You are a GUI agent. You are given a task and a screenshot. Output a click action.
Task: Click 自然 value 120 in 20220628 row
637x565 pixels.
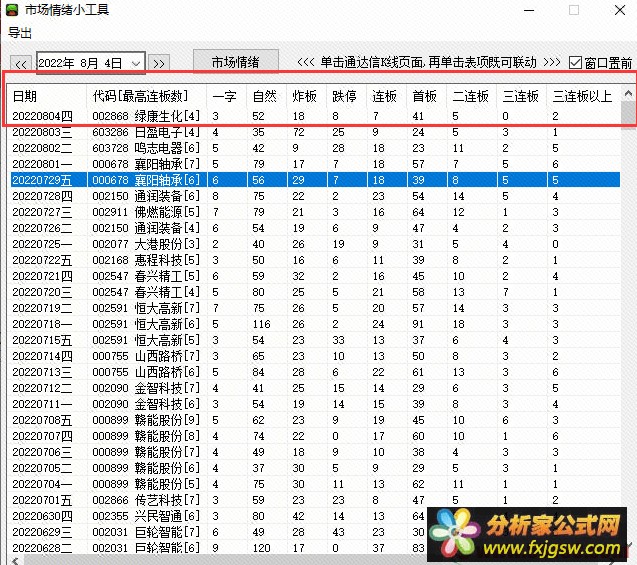(261, 548)
